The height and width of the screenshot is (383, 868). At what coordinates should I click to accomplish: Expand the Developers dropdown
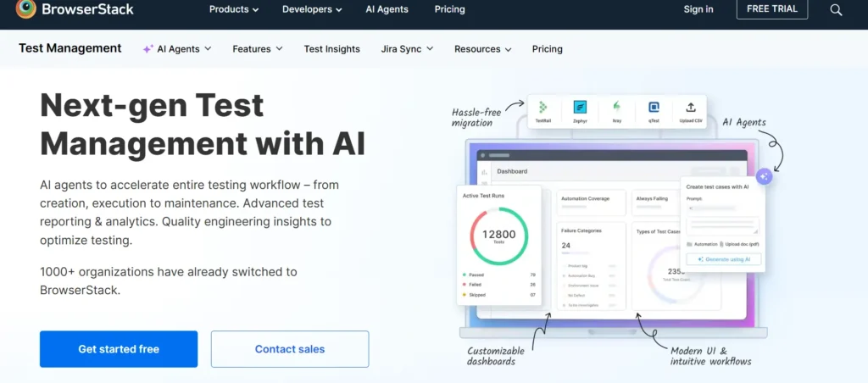click(312, 8)
